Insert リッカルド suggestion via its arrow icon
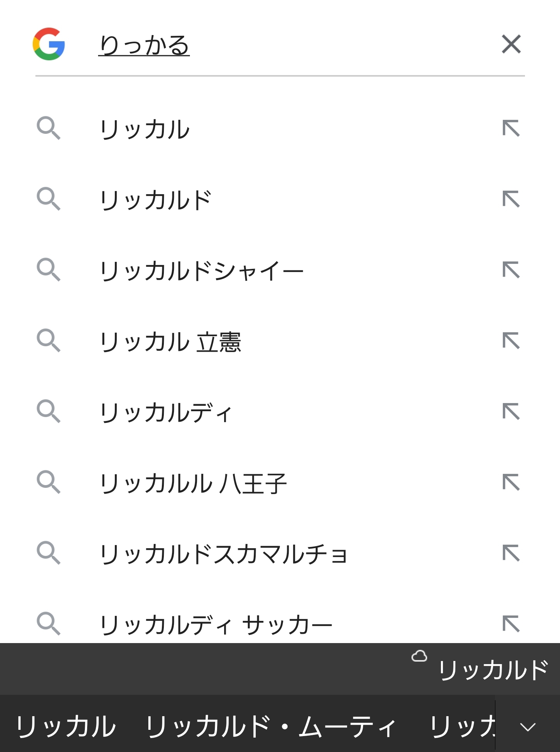Viewport: 560px width, 752px height. coord(511,199)
